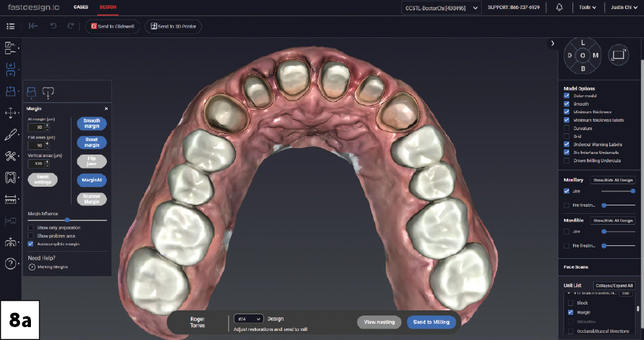Enable Show problem area checkbox

point(30,236)
